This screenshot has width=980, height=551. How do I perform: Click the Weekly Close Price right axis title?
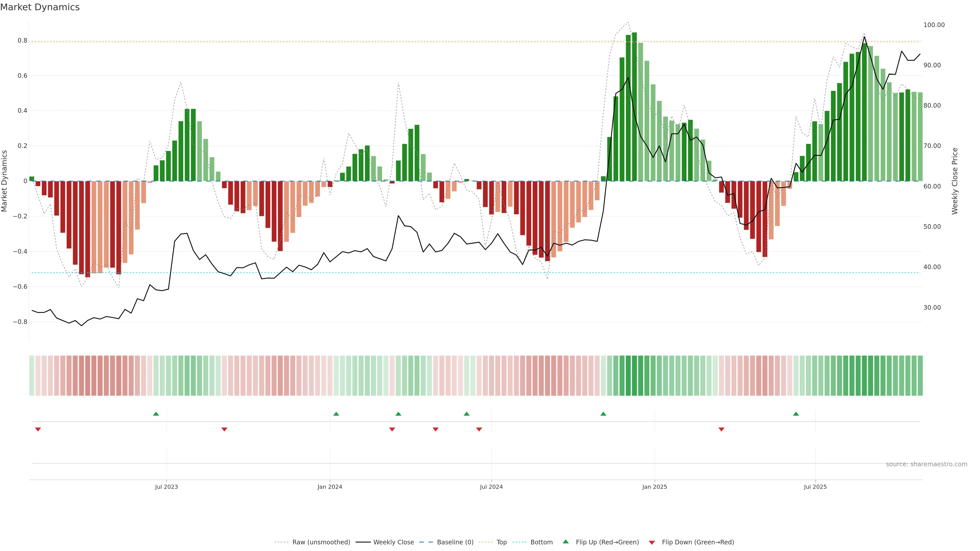954,181
